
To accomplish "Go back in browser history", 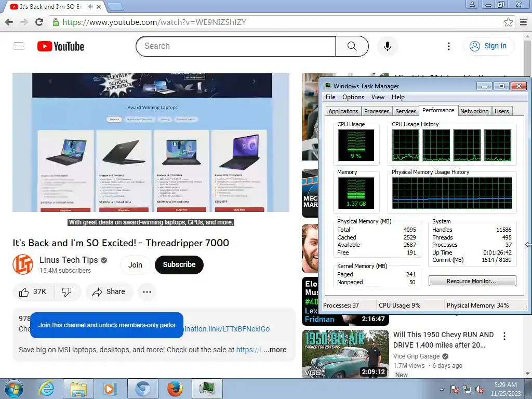I will click(x=9, y=22).
